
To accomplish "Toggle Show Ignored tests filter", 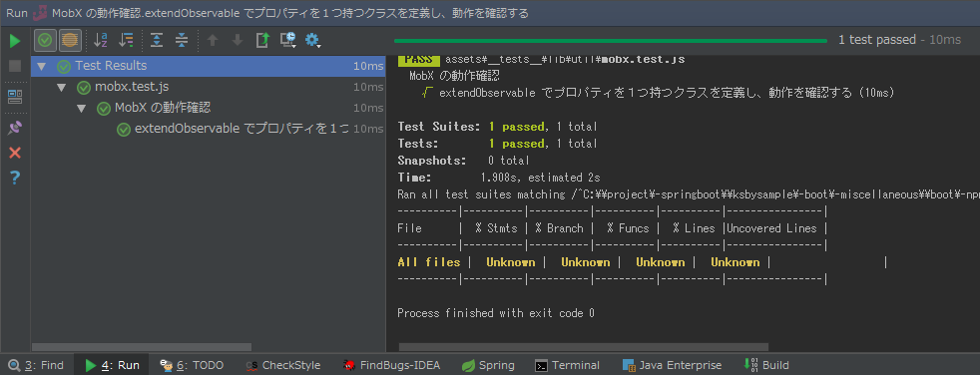I will (x=70, y=41).
